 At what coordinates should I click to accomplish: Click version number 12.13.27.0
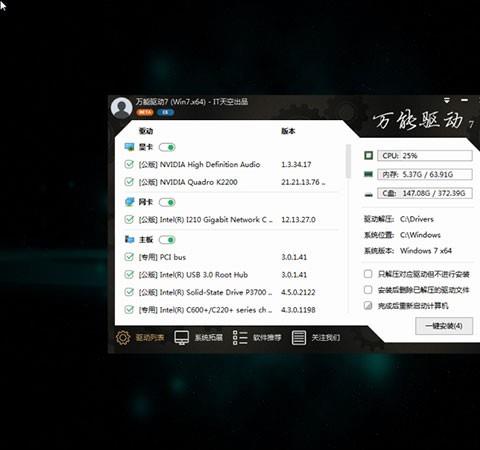[298, 219]
